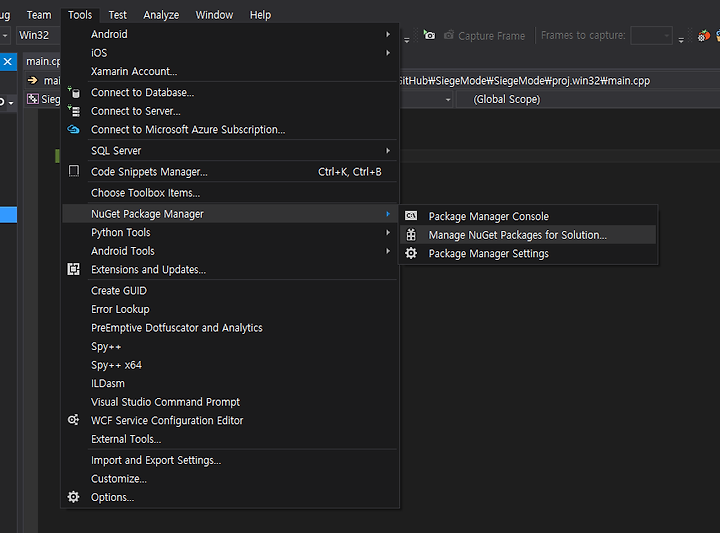This screenshot has height=533, width=720.
Task: Expand the NuGet Package Manager submenu arrow
Action: point(388,214)
